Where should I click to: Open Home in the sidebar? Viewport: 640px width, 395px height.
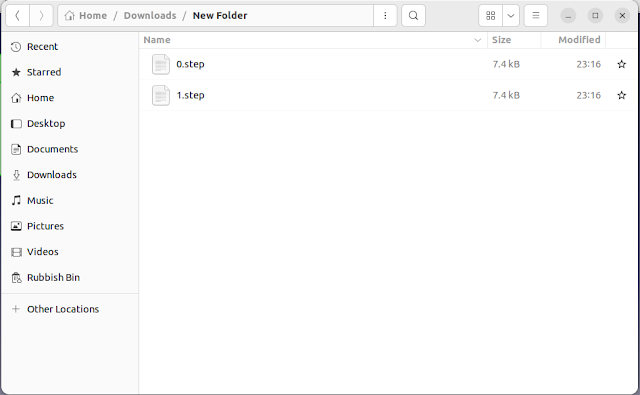69,98
